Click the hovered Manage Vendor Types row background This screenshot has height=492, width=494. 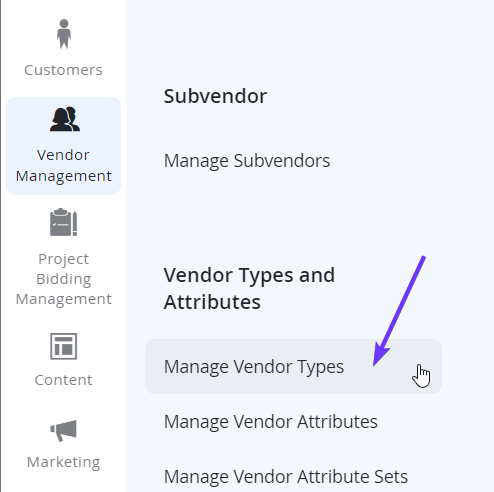(x=293, y=367)
